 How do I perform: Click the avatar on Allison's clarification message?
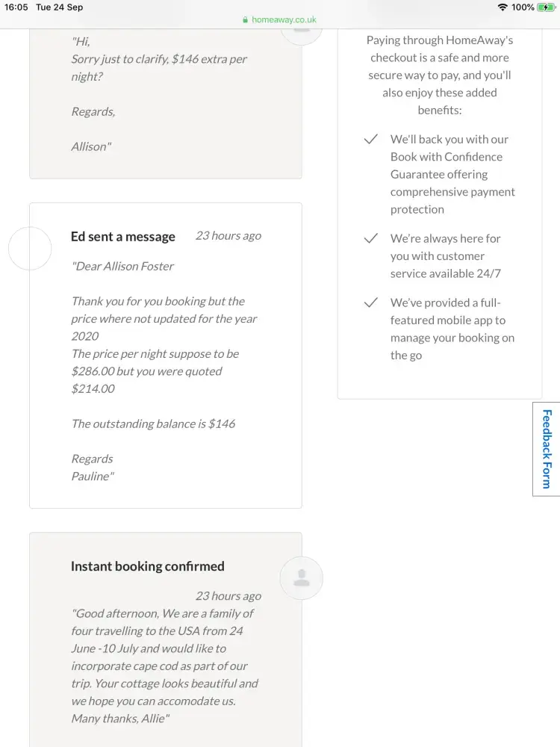302,30
